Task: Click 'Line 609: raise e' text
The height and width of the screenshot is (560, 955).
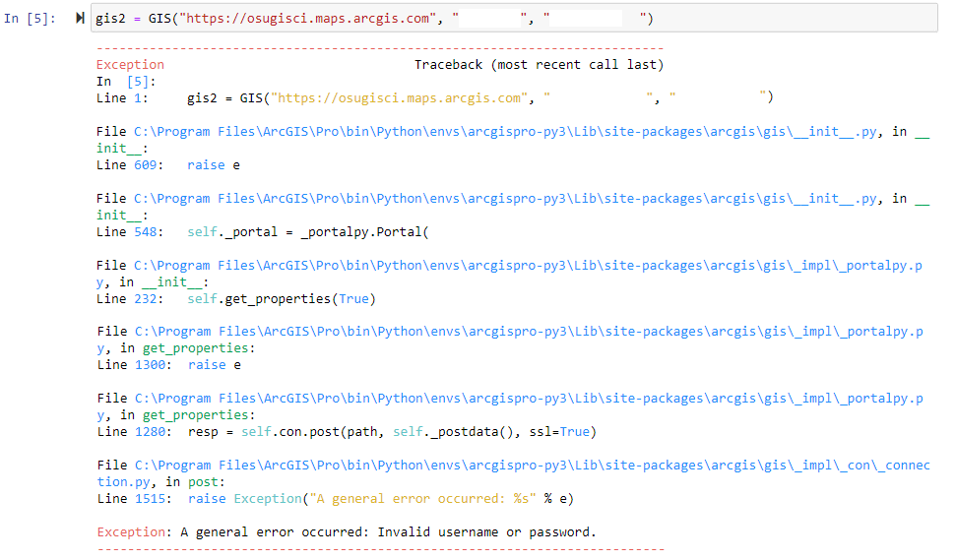Action: click(x=168, y=165)
